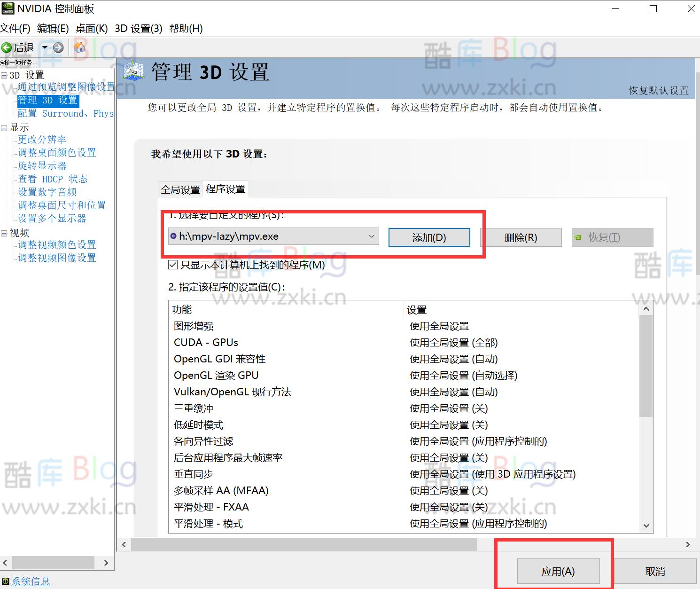Click the program icon inside the mpv.exe field
Screen dimensions: 700x589
pyautogui.click(x=173, y=236)
